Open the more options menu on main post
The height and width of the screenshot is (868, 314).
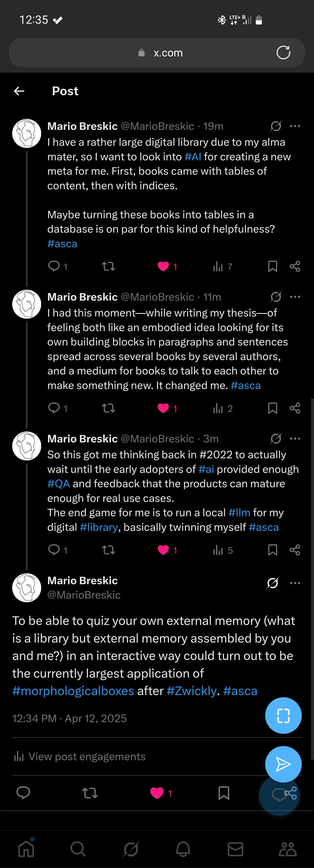pos(295,583)
